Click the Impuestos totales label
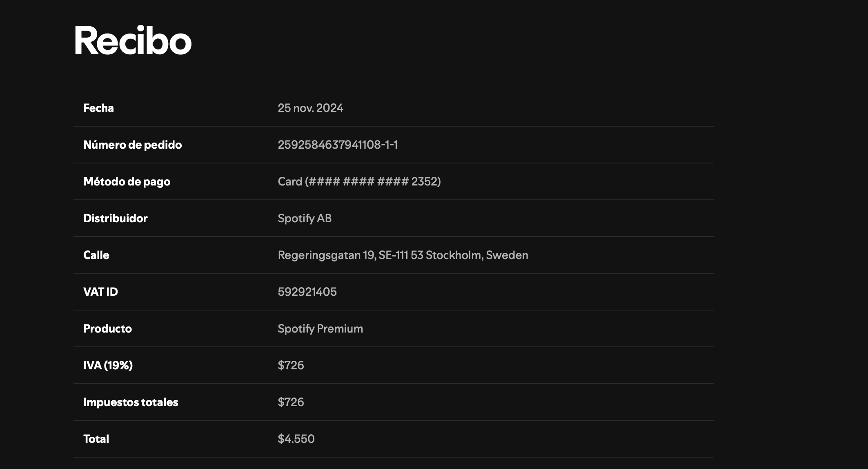Viewport: 868px width, 469px height. [x=131, y=402]
